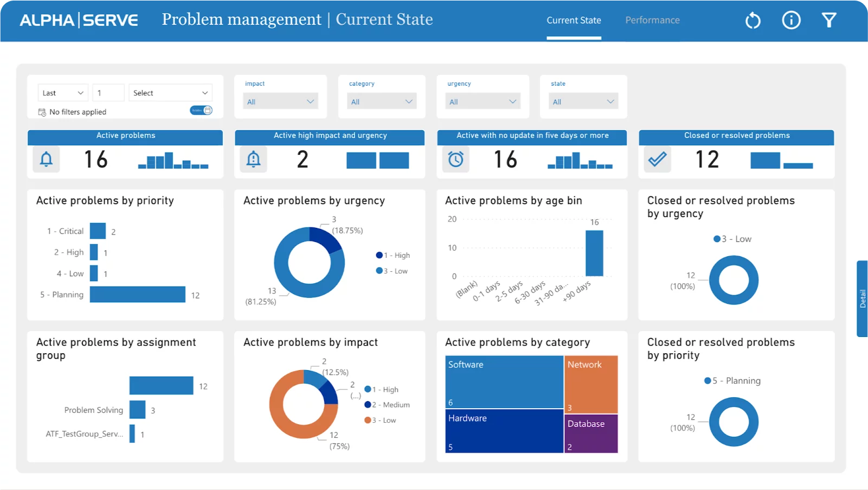The image size is (868, 490).
Task: Open the urgency filter dropdown
Action: point(482,101)
